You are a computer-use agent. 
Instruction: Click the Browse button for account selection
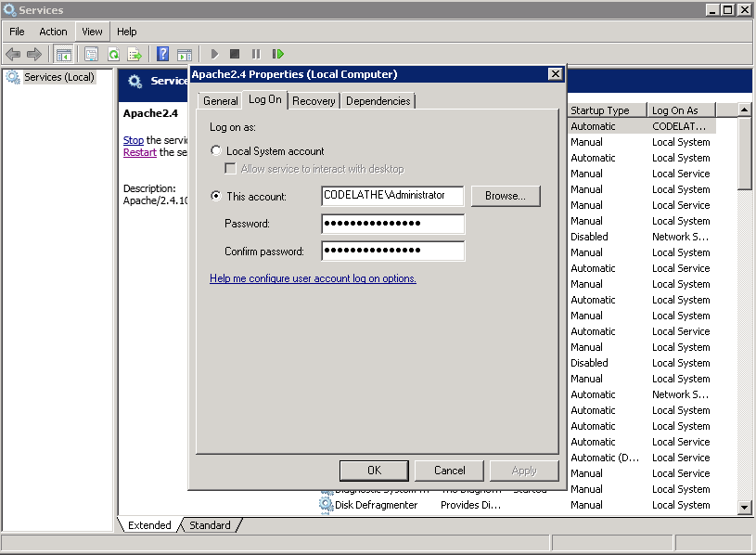(x=506, y=196)
